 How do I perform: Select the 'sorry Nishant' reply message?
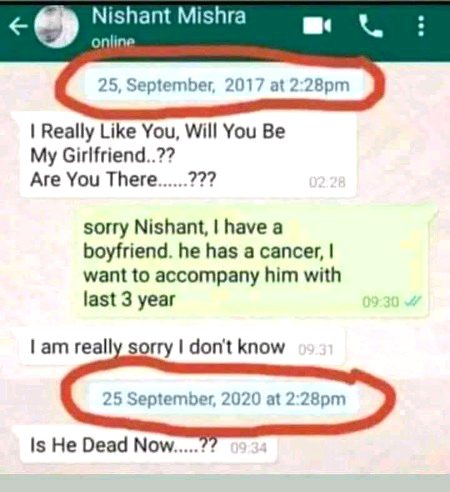click(251, 263)
